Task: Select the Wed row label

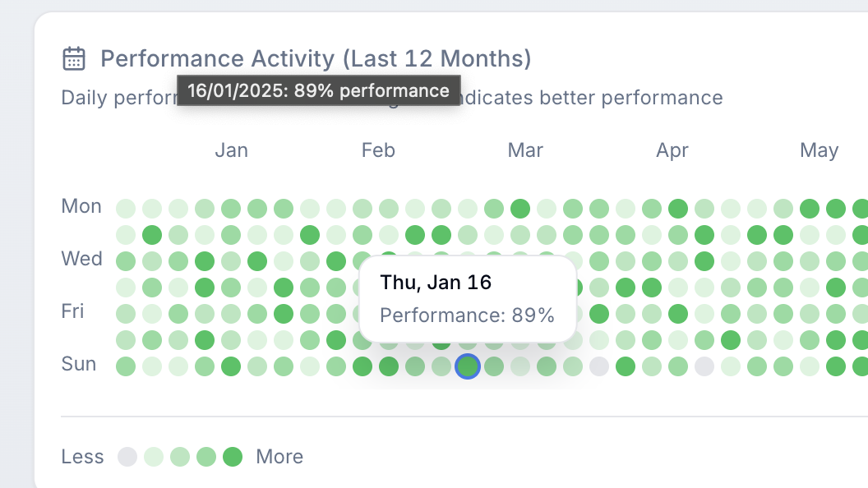Action: click(x=81, y=259)
